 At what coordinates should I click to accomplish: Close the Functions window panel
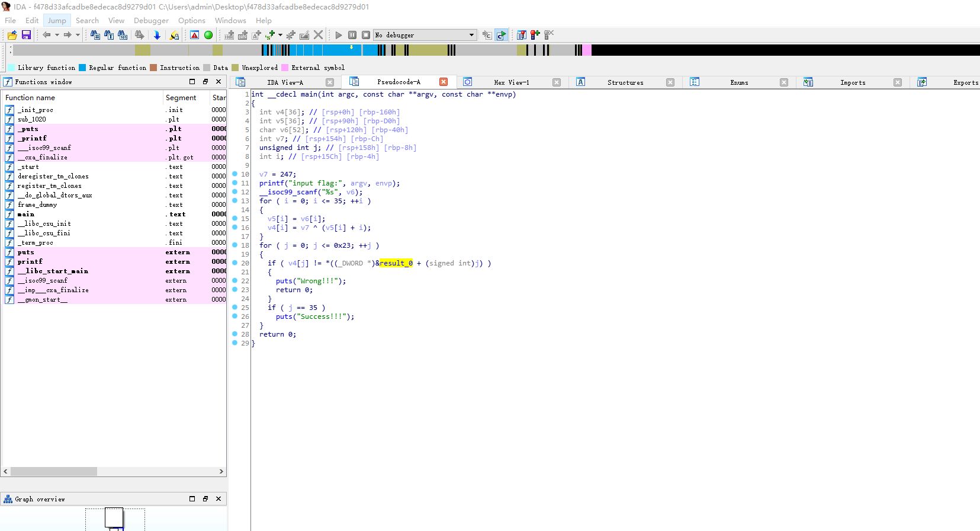pyautogui.click(x=219, y=82)
